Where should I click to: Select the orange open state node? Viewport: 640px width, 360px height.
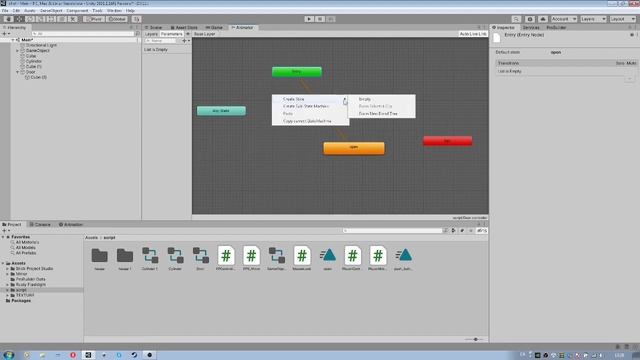pyautogui.click(x=354, y=148)
